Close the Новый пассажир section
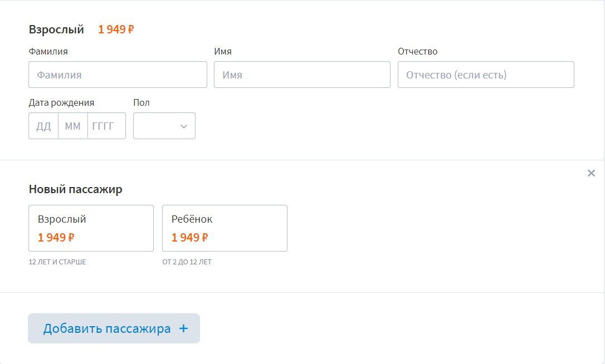Viewport: 605px width, 364px height. pyautogui.click(x=591, y=173)
